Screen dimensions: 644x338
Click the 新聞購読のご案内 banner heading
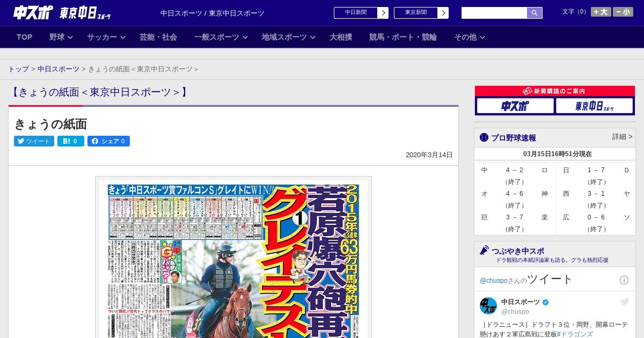click(x=554, y=91)
